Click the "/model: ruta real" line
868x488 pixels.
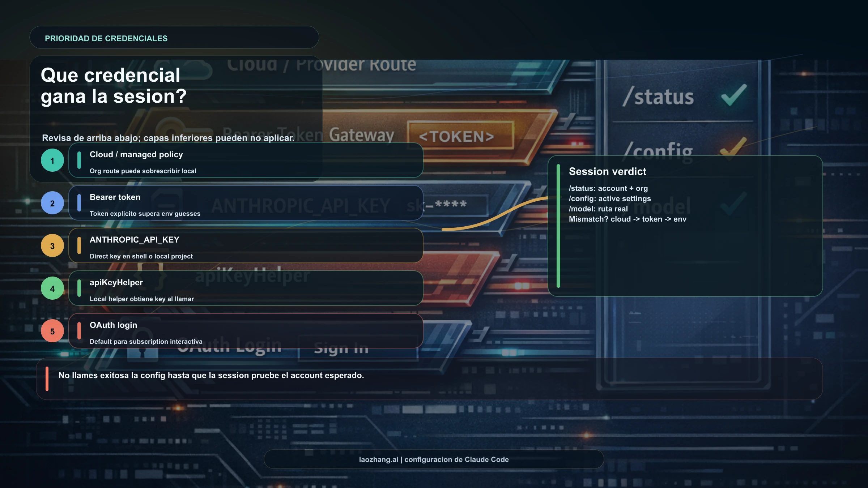pyautogui.click(x=598, y=209)
